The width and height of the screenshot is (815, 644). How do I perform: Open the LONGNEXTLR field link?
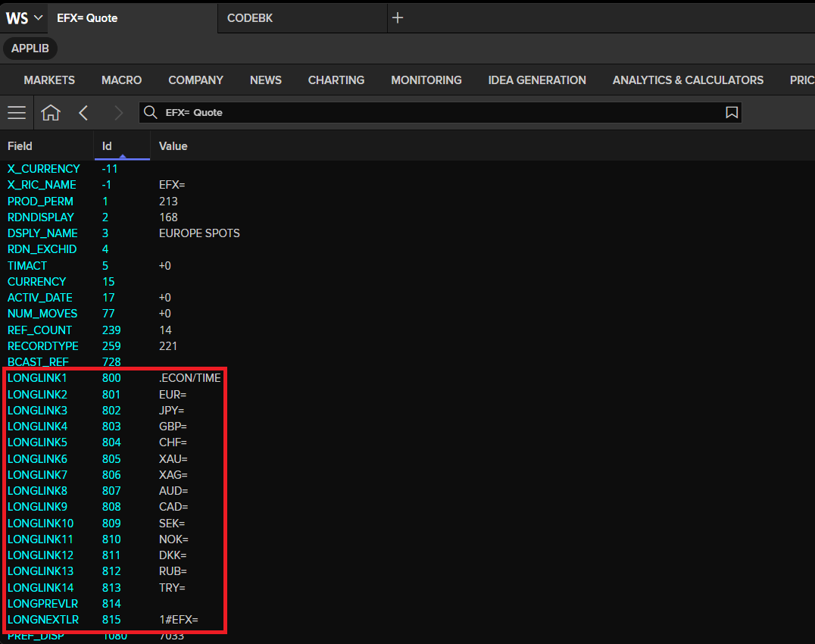coord(43,620)
